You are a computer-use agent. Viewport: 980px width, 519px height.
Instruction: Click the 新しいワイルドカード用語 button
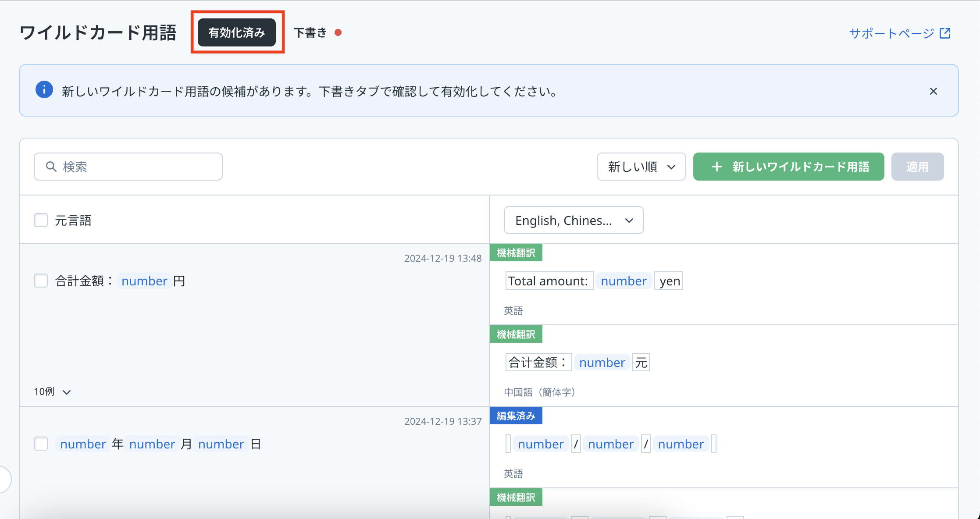pos(788,167)
